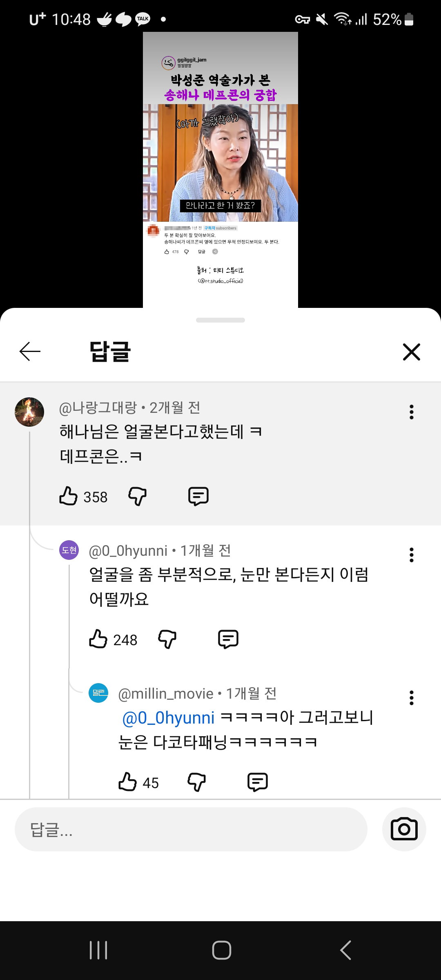Dislike the @0_0hyunni reply
Viewport: 441px width, 980px height.
point(167,639)
